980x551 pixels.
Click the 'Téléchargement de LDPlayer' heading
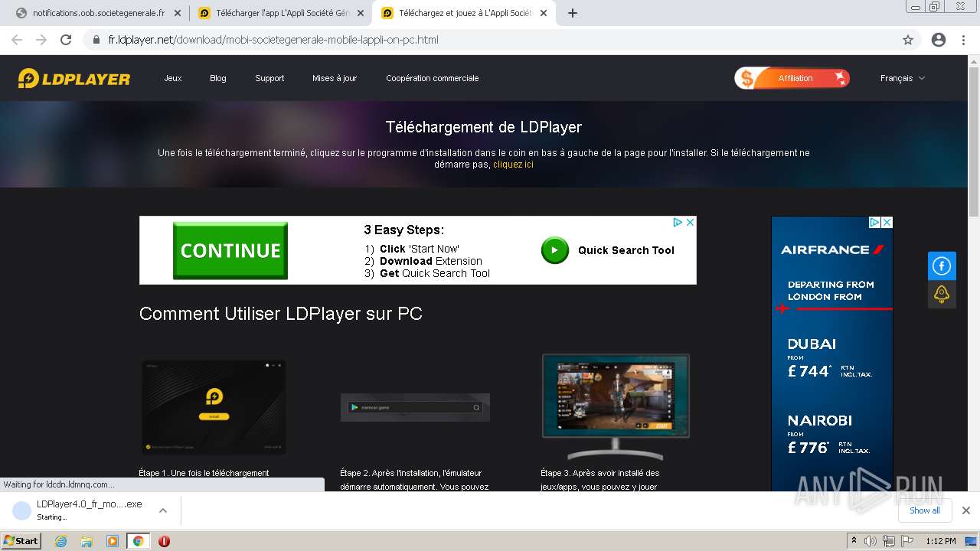tap(484, 127)
